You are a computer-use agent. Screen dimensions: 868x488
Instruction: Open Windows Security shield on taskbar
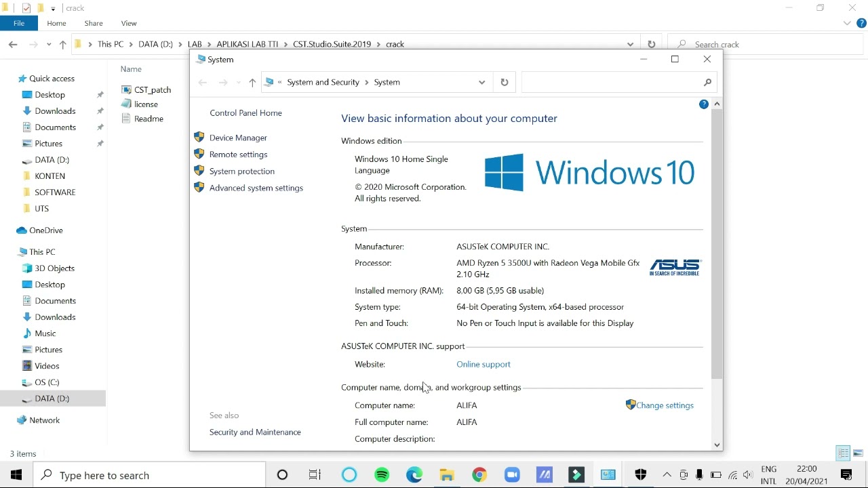[641, 475]
